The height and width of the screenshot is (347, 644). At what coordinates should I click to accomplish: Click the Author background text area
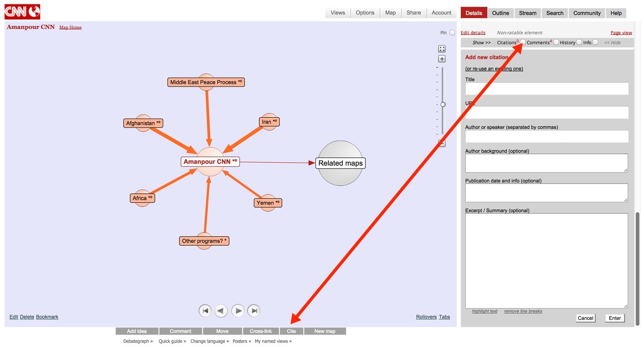[x=547, y=163]
